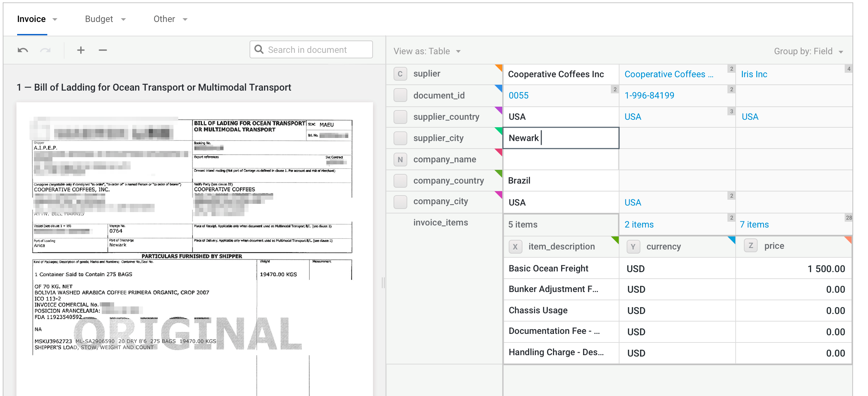Open the Other tab dropdown arrow
Viewport: 868px width, 396px height.
click(x=185, y=19)
